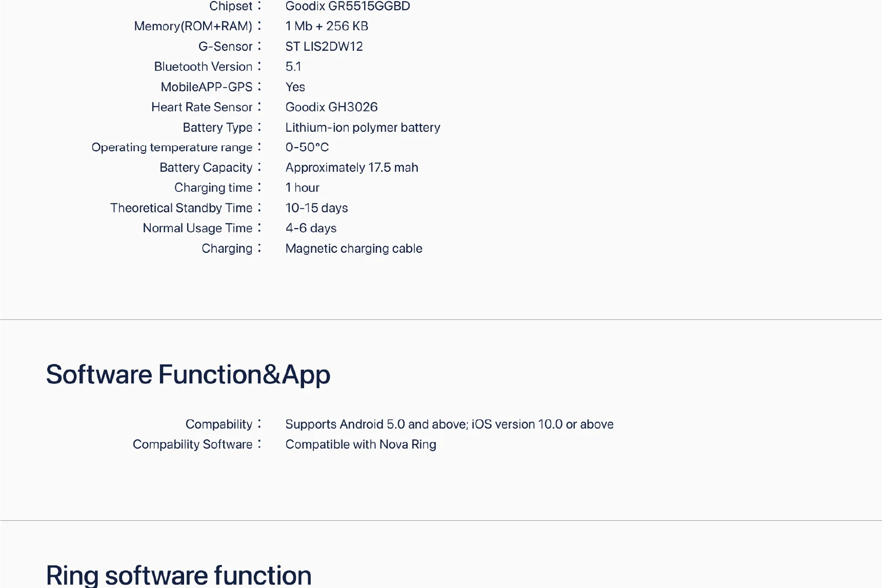The image size is (882, 588).
Task: Click the Magnetic charging cable text
Action: point(353,249)
